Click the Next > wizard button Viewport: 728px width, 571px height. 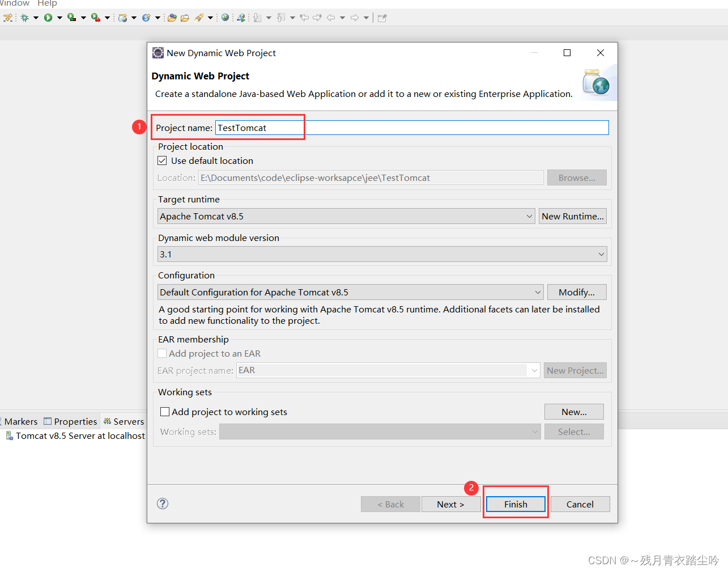pyautogui.click(x=451, y=504)
